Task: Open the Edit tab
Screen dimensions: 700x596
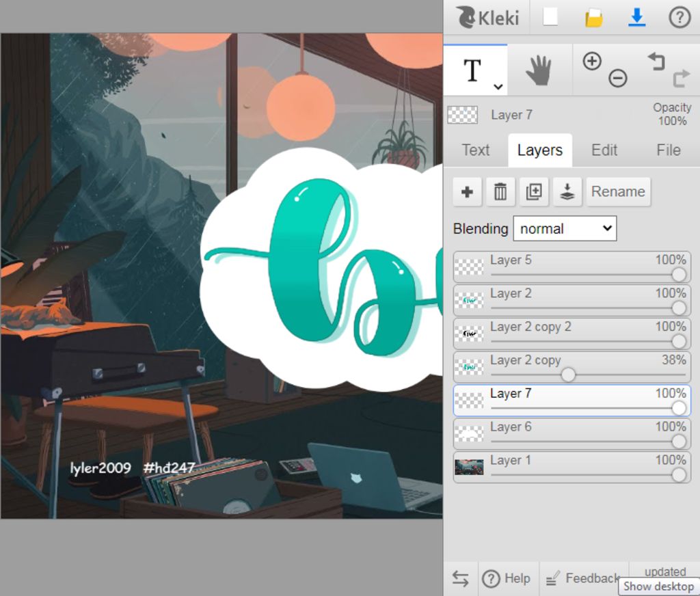Action: click(604, 150)
